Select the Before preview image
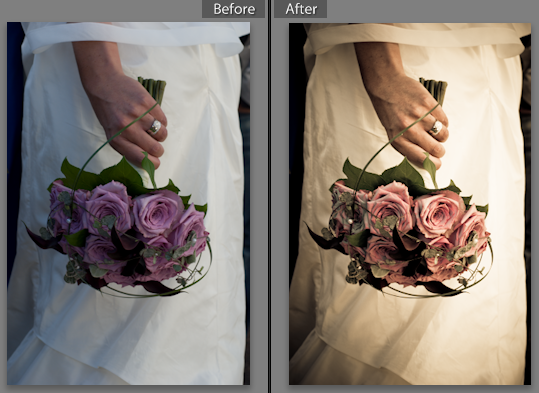 pos(128,204)
